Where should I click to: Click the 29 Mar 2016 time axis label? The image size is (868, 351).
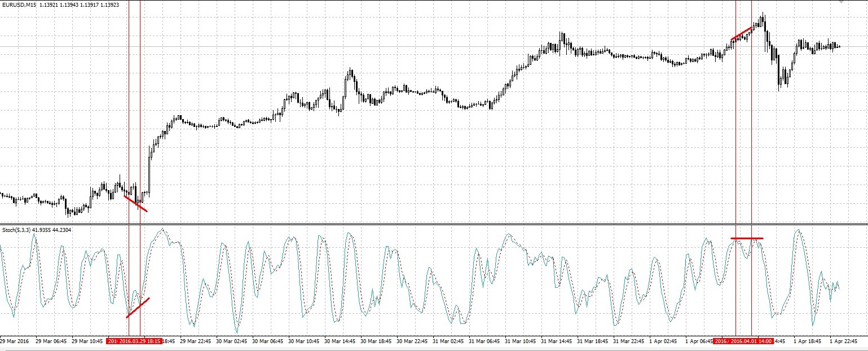point(14,341)
